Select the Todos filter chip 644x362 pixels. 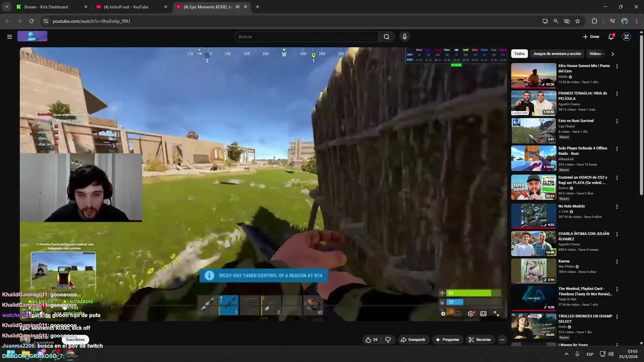(x=519, y=54)
